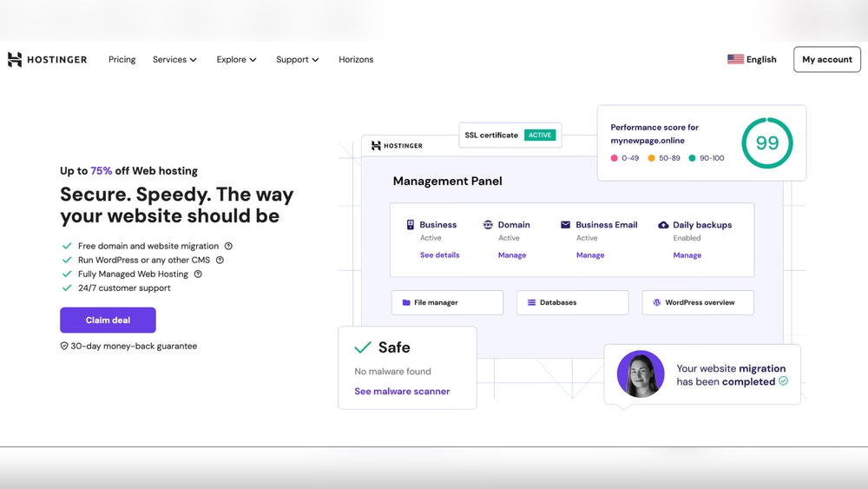Viewport: 868px width, 489px height.
Task: Click checkmark beside Run WordPress or any CMS
Action: click(67, 260)
